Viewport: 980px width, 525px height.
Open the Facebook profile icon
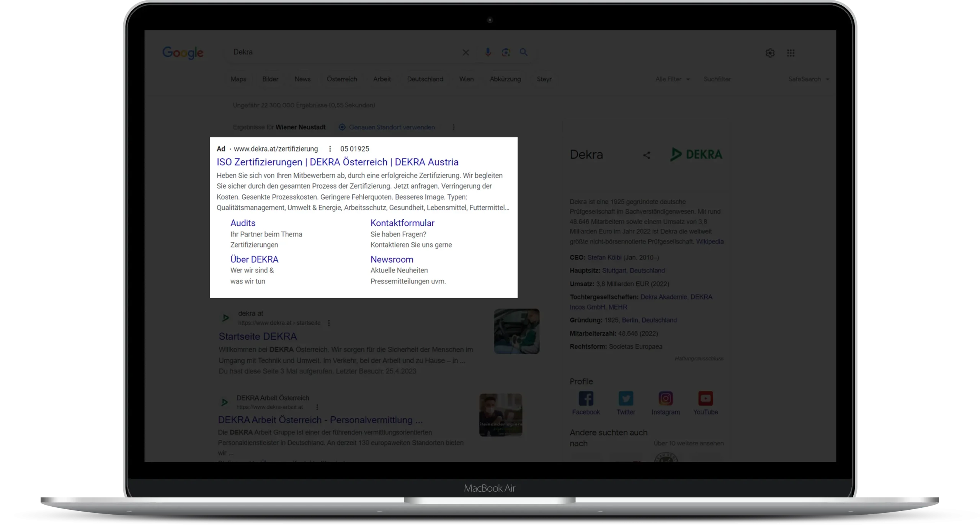coord(586,398)
